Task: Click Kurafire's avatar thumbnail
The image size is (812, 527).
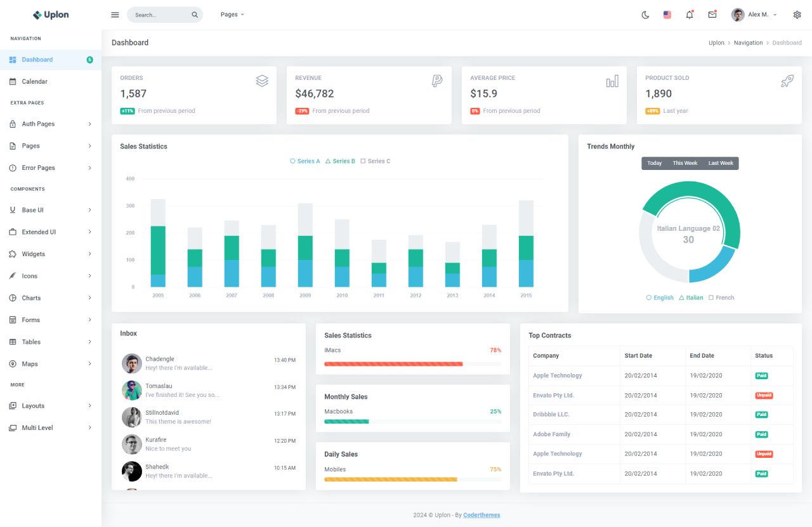Action: (x=132, y=445)
